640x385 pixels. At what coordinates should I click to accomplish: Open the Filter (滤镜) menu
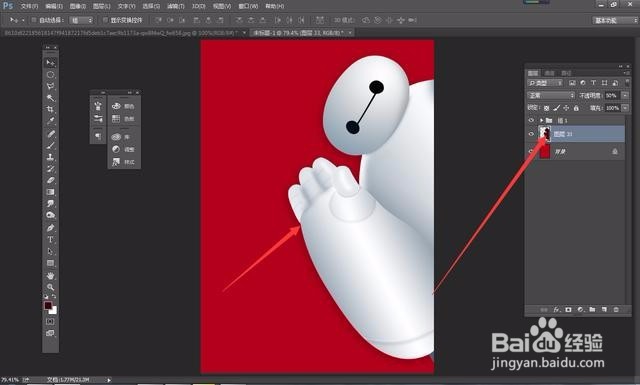pos(176,6)
